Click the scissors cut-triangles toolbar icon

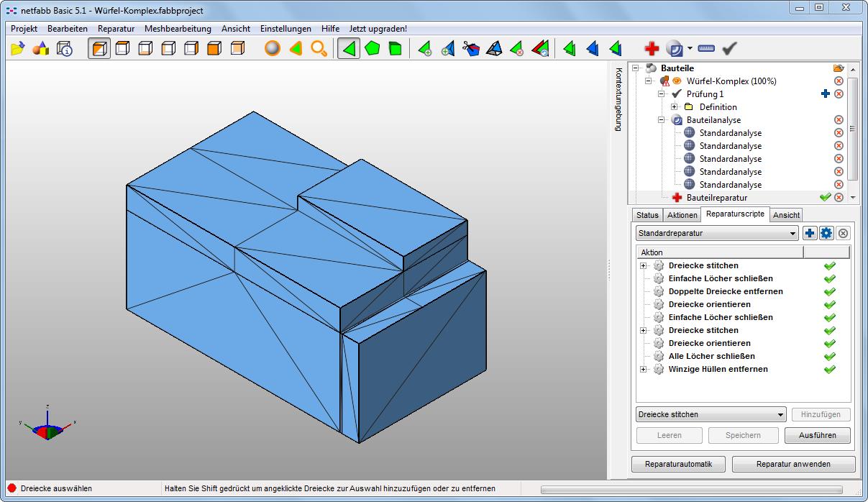pyautogui.click(x=470, y=49)
